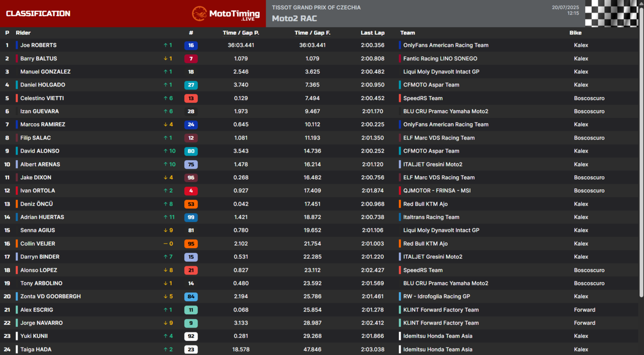Image resolution: width=644 pixels, height=355 pixels.
Task: Click the Time / Gap P. column header
Action: point(241,33)
